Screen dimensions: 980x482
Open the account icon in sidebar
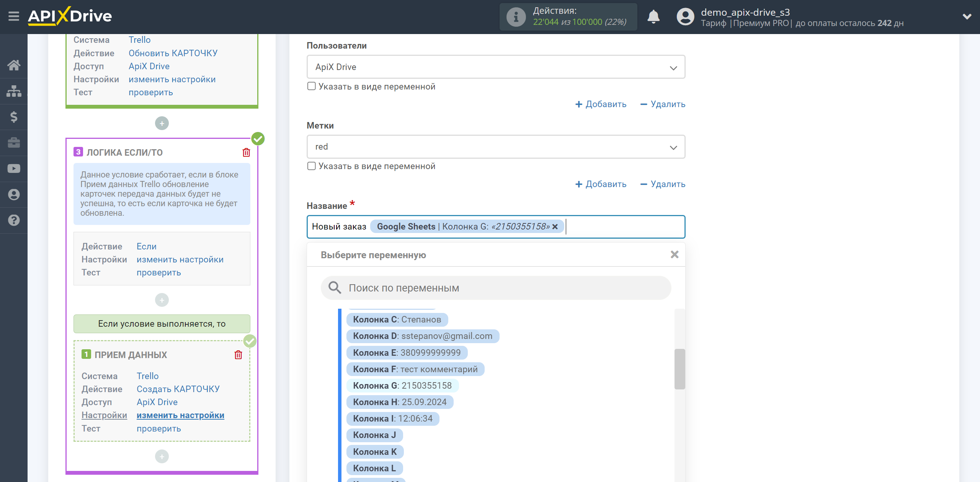[14, 194]
